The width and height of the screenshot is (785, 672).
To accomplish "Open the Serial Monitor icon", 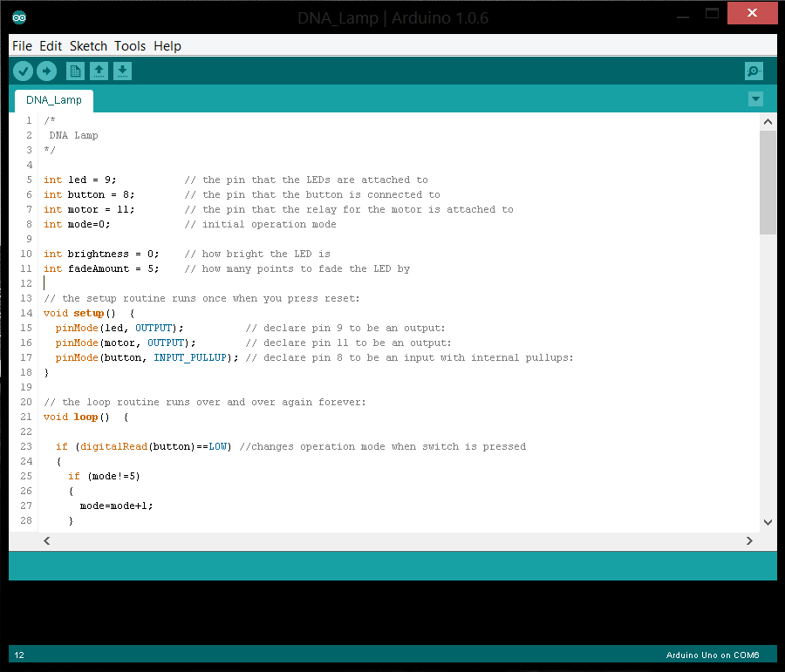I will [x=754, y=71].
